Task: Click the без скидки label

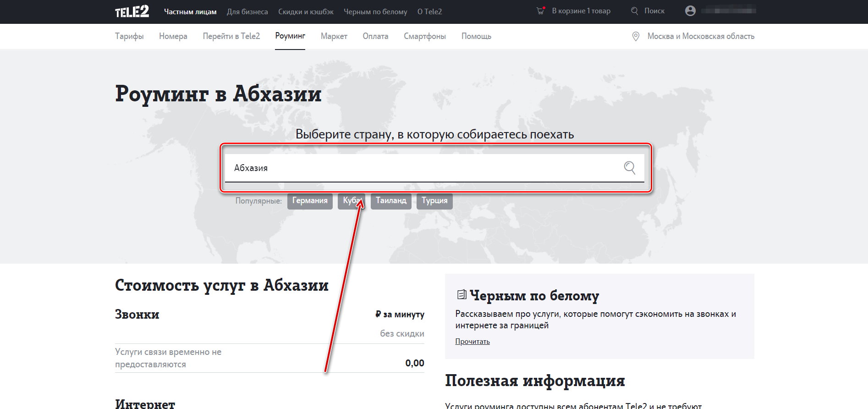Action: click(x=402, y=334)
